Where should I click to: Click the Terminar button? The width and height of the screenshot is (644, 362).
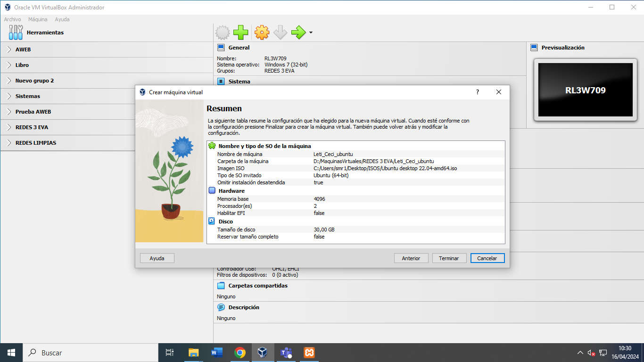(449, 258)
